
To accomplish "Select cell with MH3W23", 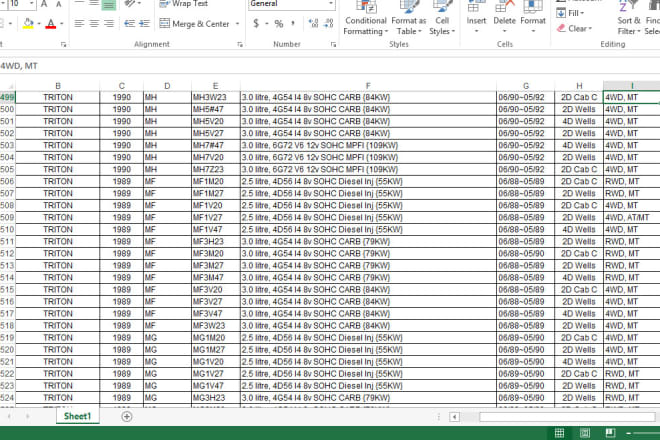I will click(x=216, y=97).
